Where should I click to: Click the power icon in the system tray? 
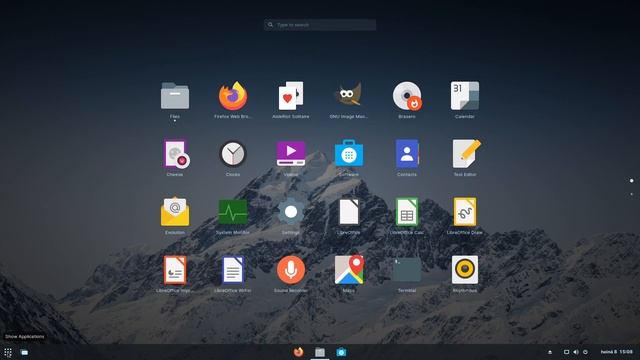[585, 352]
